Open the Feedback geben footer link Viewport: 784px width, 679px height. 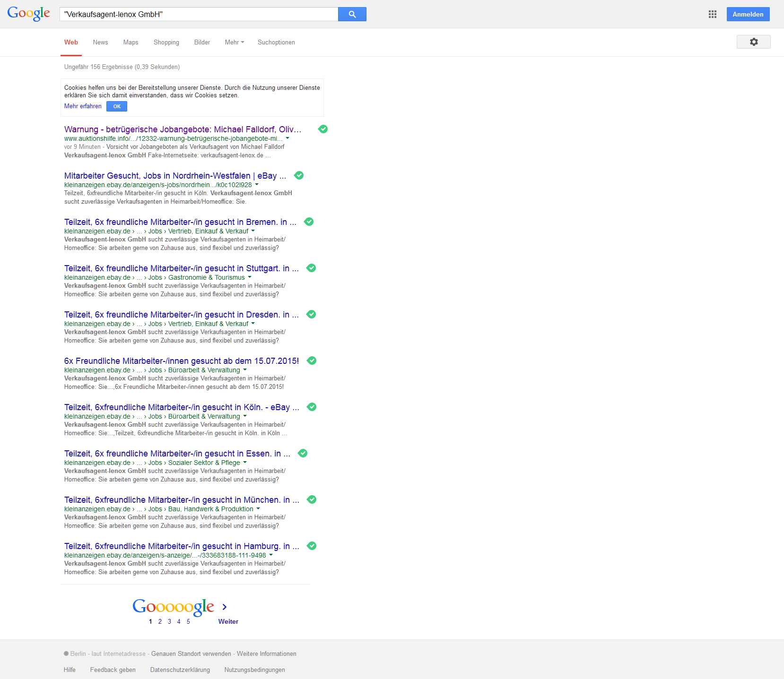point(113,670)
